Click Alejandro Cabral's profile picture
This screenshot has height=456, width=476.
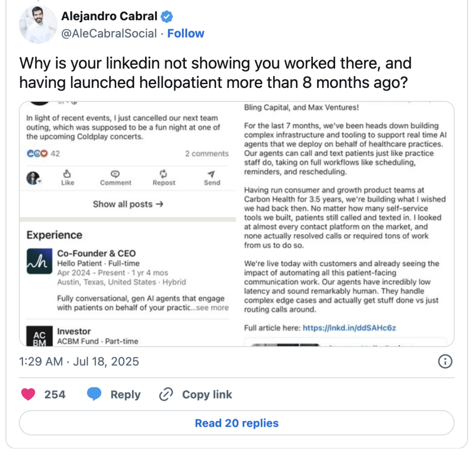tap(38, 25)
